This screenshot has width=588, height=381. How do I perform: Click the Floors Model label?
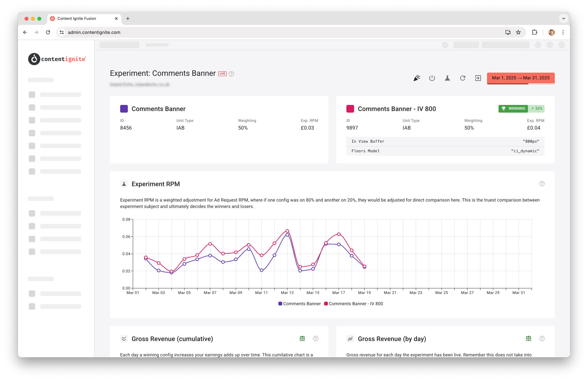pyautogui.click(x=366, y=151)
